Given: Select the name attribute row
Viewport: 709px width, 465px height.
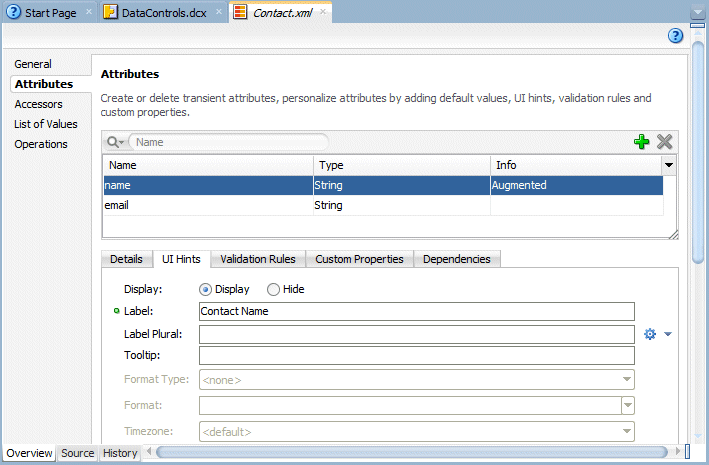Looking at the screenshot, I should [x=383, y=185].
